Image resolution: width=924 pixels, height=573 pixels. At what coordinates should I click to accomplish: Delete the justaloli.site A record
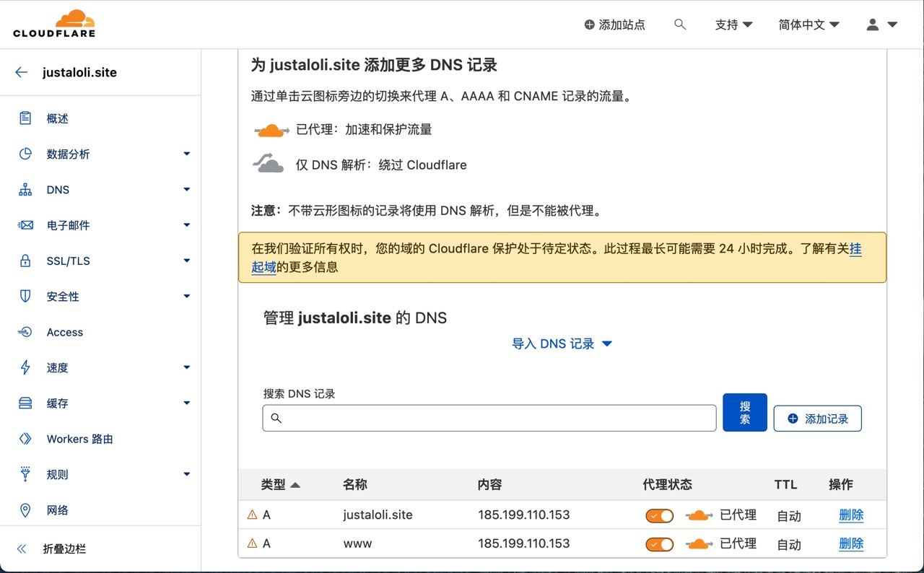[x=851, y=515]
